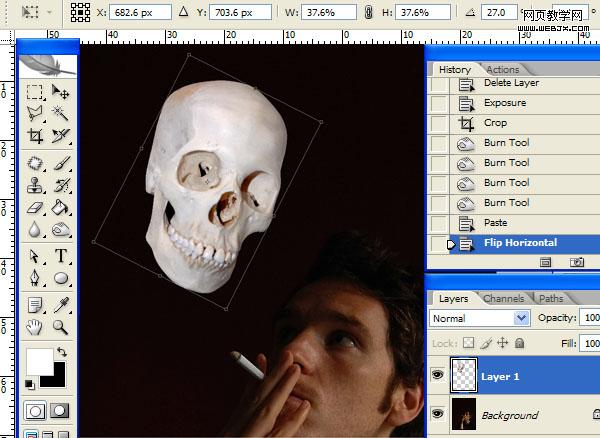Select the History Brush tool
This screenshot has height=438, width=600.
(x=60, y=186)
